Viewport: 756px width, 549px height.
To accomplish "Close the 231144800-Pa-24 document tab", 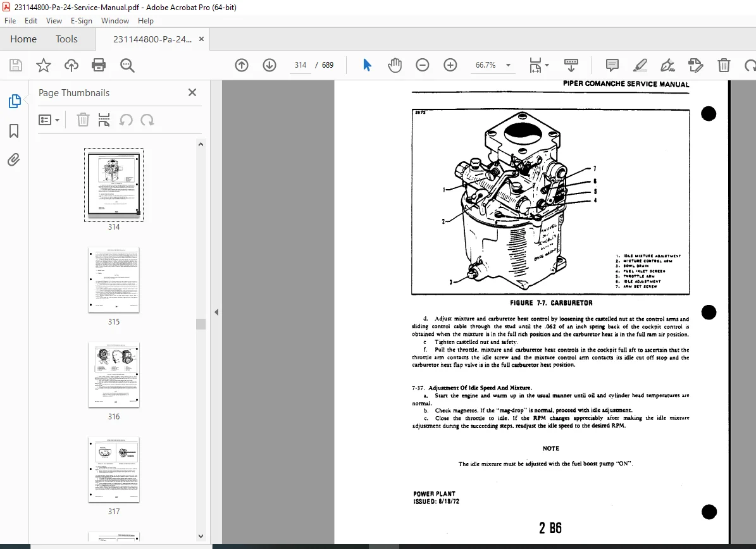I will point(202,39).
